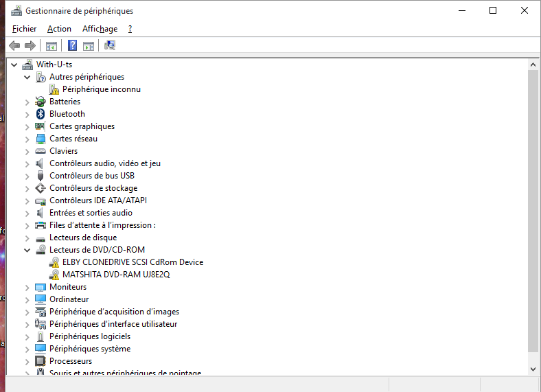541x392 pixels.
Task: Open Help via the blue question mark icon
Action: point(72,46)
